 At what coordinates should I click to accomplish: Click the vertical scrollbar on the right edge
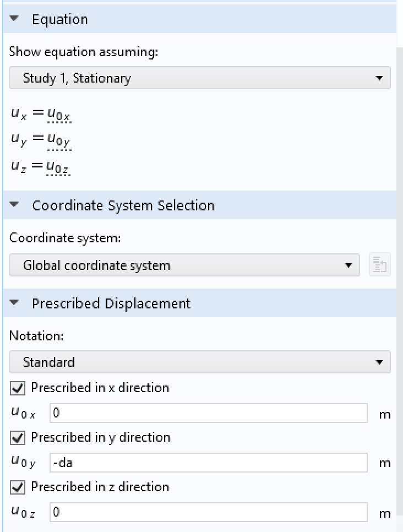[x=400, y=275]
